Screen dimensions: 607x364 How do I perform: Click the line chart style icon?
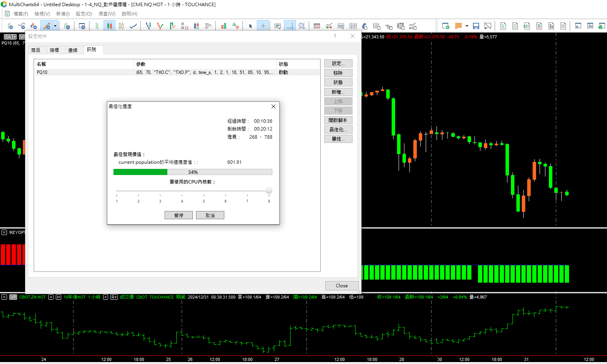133,26
